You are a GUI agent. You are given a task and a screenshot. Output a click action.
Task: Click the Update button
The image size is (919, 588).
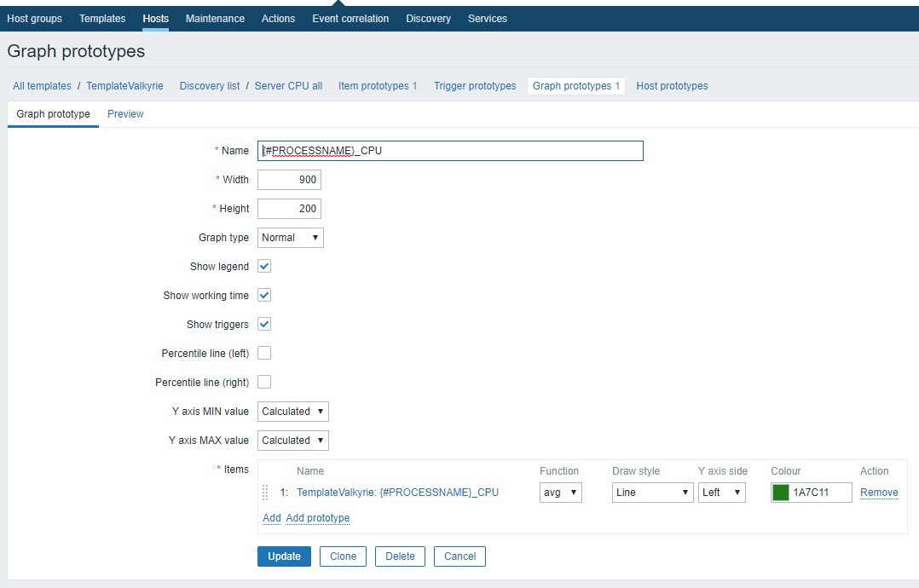283,556
